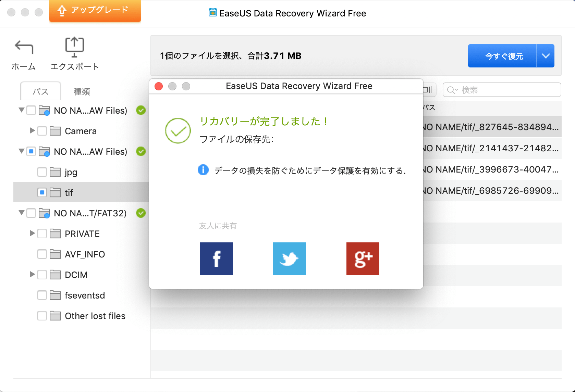The height and width of the screenshot is (392, 575).
Task: Toggle checkbox for first NO NA...AW Files drive
Action: tap(31, 110)
